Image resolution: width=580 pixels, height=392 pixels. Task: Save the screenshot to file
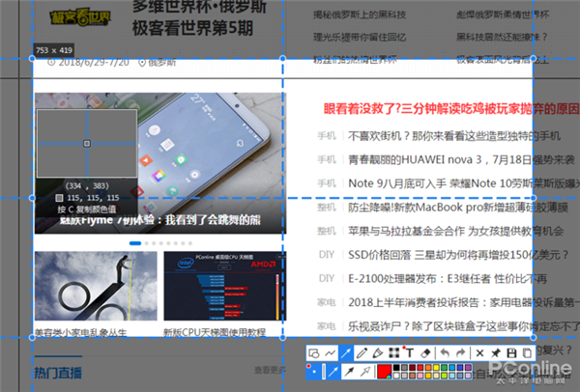click(x=511, y=353)
